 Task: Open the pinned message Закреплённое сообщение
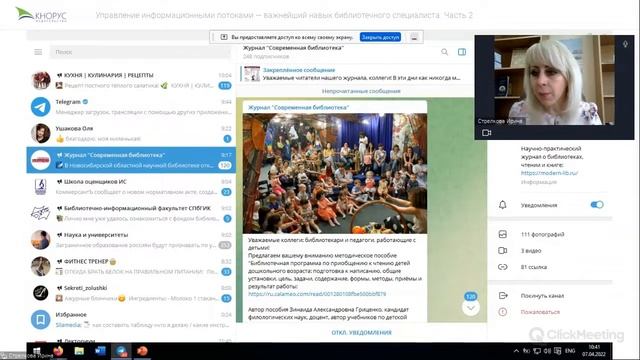click(351, 74)
